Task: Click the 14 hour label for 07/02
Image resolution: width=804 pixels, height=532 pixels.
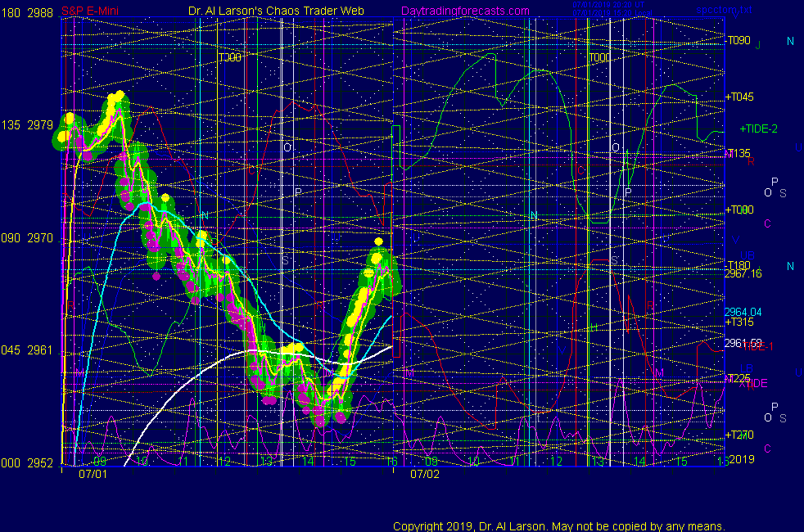Action: point(639,461)
